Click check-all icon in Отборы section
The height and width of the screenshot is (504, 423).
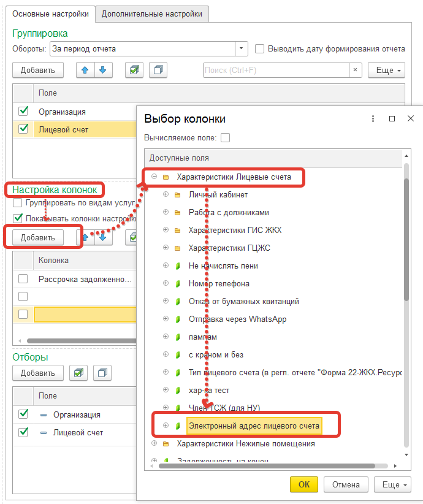pos(78,373)
